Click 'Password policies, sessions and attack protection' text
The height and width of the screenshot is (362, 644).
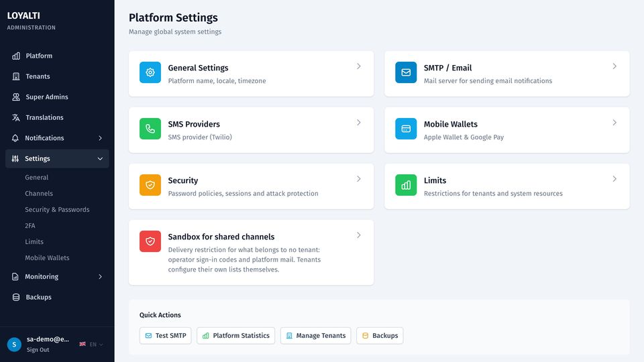243,193
